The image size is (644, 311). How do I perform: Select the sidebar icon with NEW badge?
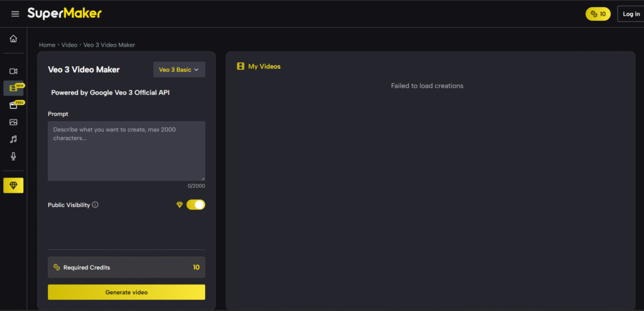coord(13,88)
